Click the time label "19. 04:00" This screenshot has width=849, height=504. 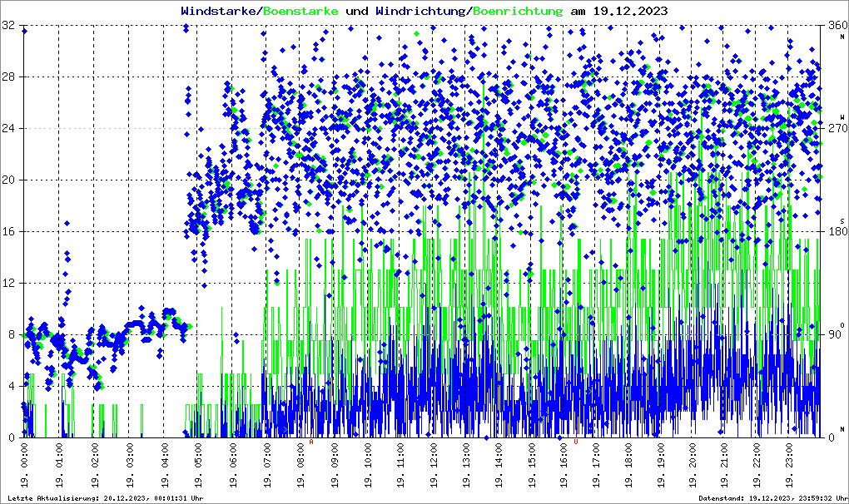click(x=165, y=465)
